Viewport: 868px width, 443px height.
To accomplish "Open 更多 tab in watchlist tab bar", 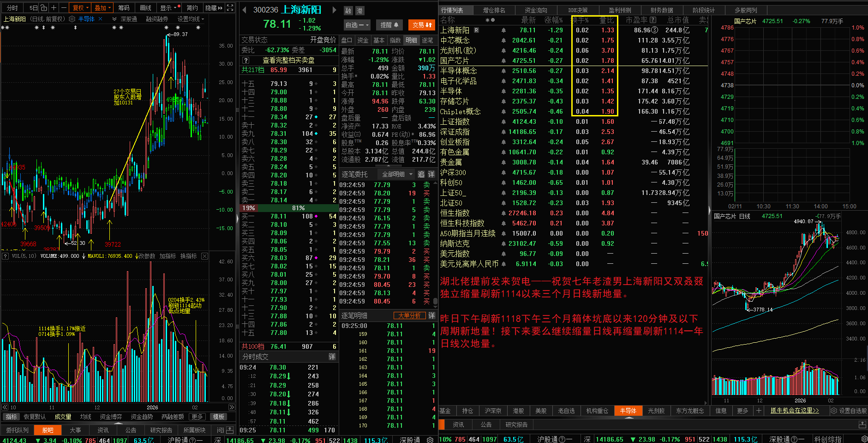I will (743, 411).
